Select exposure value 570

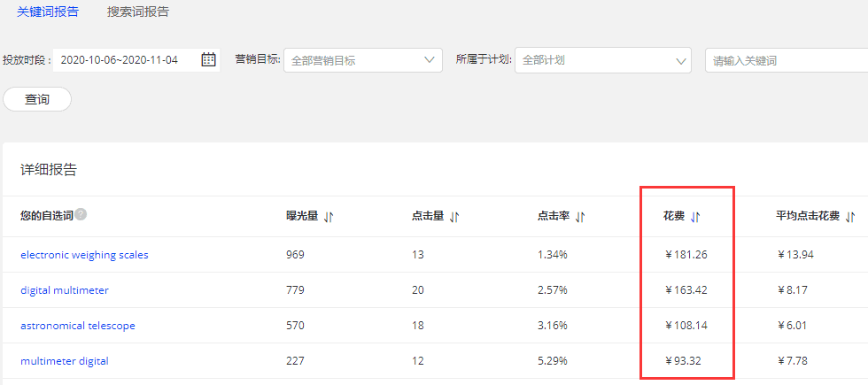(x=295, y=326)
